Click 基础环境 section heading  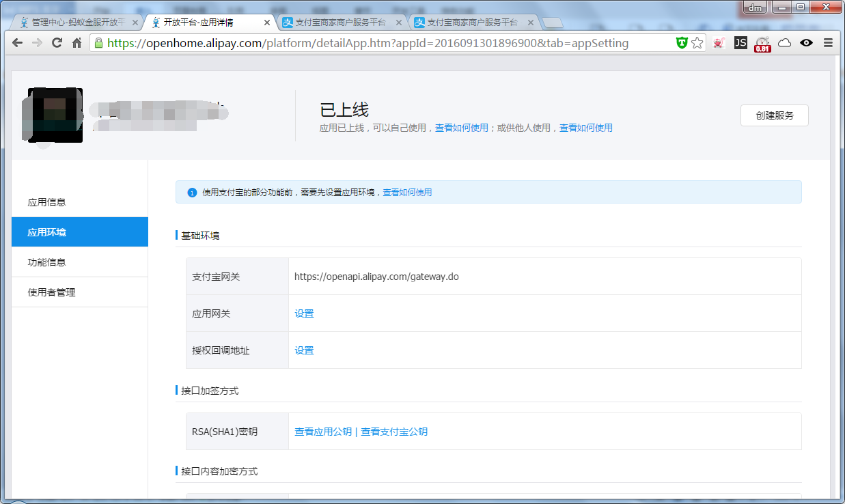pyautogui.click(x=200, y=236)
